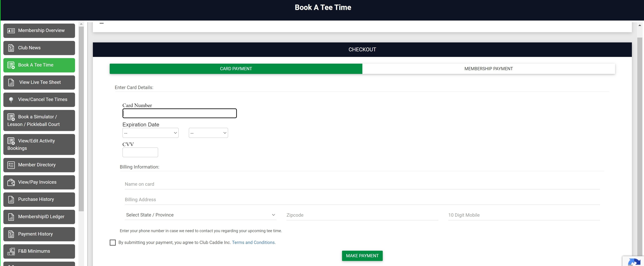644x266 pixels.
Task: Click the View Live Tee Sheet chart icon
Action: pyautogui.click(x=11, y=82)
